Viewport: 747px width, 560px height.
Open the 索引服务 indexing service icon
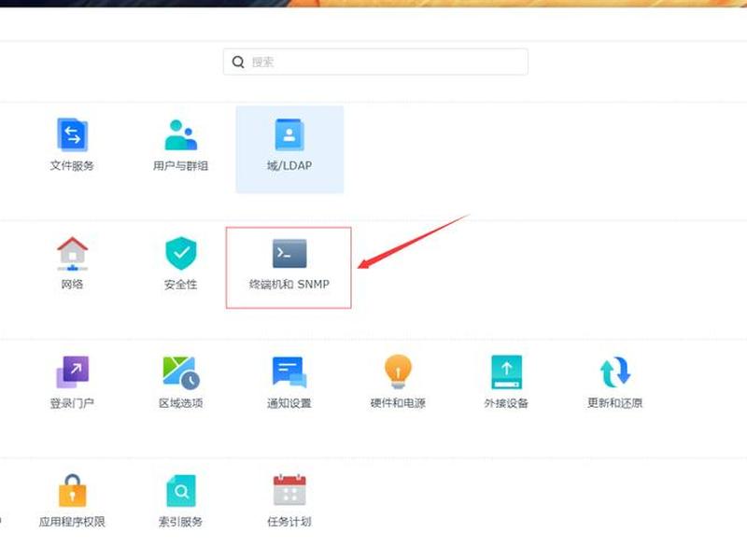(x=180, y=491)
